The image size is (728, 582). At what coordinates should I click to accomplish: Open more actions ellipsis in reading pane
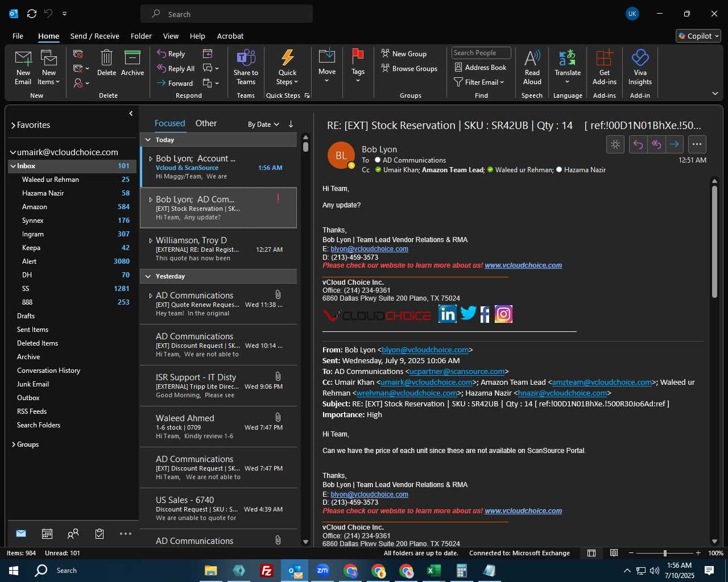(x=697, y=144)
